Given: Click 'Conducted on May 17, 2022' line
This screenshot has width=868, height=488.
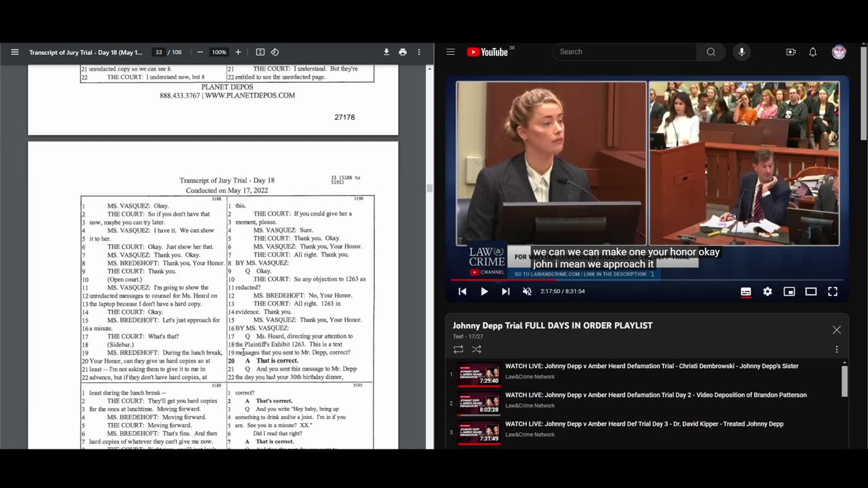Looking at the screenshot, I should [x=227, y=190].
